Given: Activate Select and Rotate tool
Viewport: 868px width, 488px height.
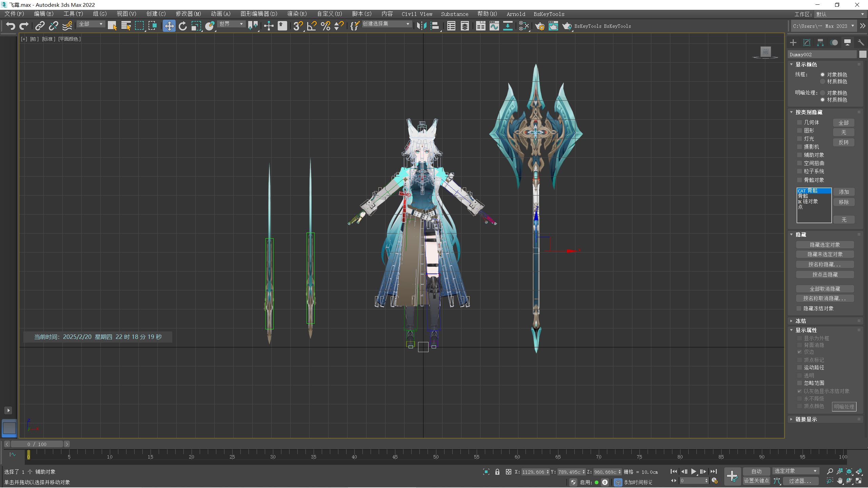Looking at the screenshot, I should 183,26.
